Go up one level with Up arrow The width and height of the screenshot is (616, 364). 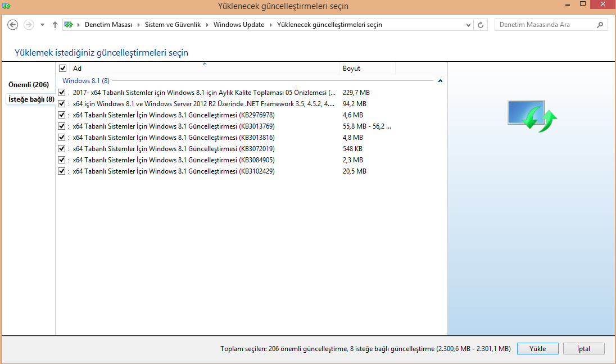[x=55, y=25]
